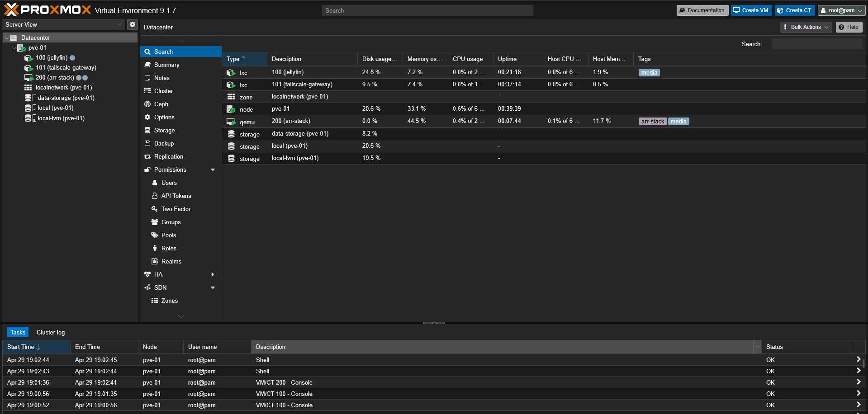The image size is (868, 414).
Task: Open the Ceph section
Action: (181, 104)
